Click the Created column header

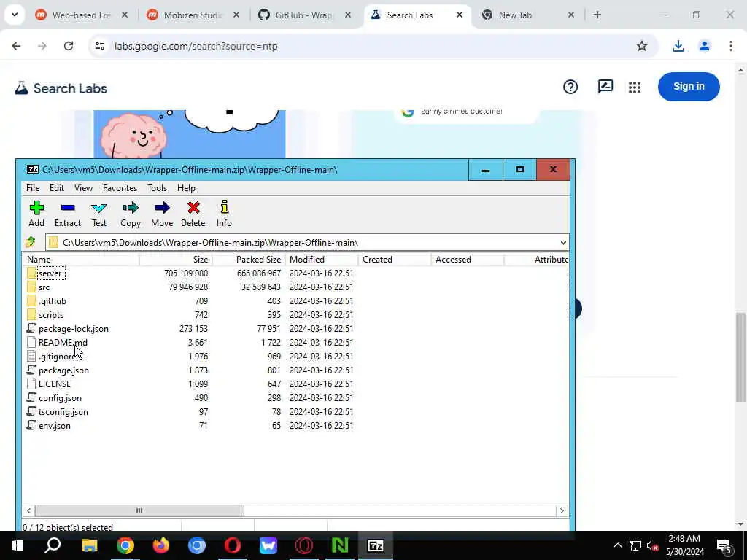point(395,260)
